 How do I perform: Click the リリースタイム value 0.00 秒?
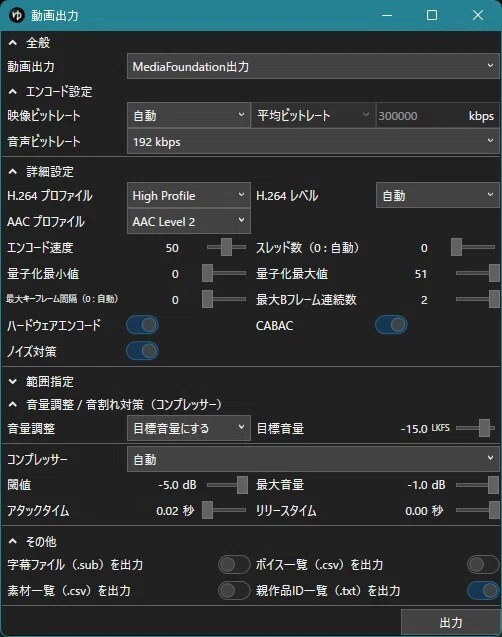(424, 511)
